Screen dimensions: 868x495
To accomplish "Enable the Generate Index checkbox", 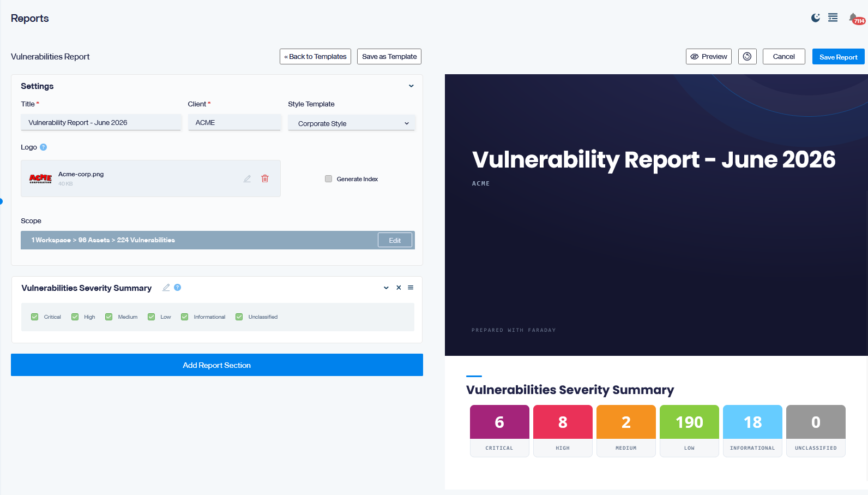I will [x=328, y=179].
